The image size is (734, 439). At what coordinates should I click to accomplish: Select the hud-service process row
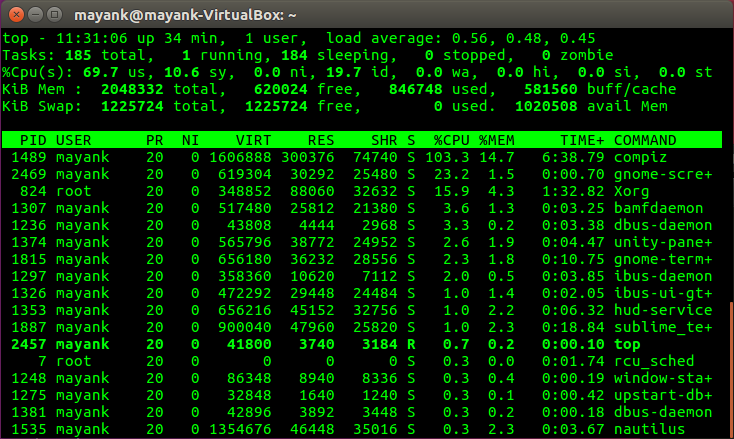tap(361, 310)
